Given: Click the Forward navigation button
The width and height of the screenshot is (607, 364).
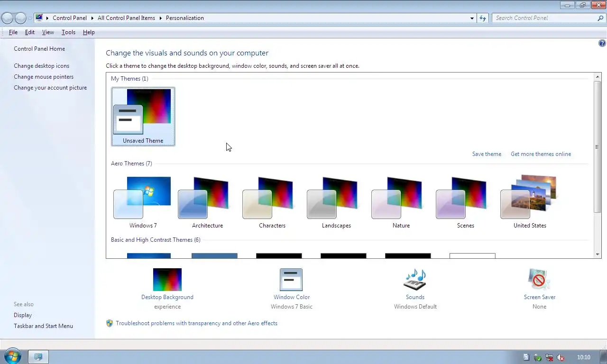Looking at the screenshot, I should point(20,18).
